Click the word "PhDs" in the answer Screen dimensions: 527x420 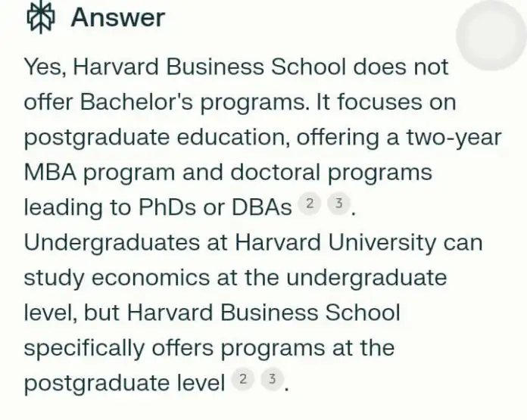174,207
